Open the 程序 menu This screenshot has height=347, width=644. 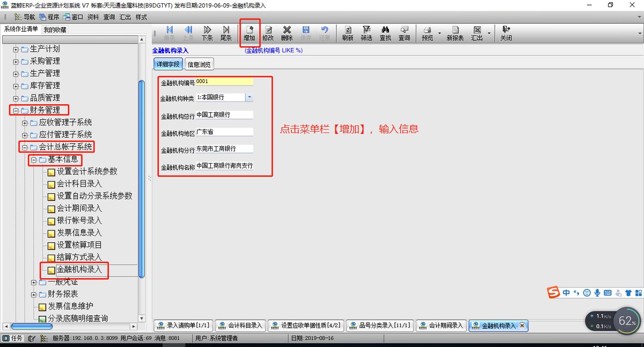point(49,17)
